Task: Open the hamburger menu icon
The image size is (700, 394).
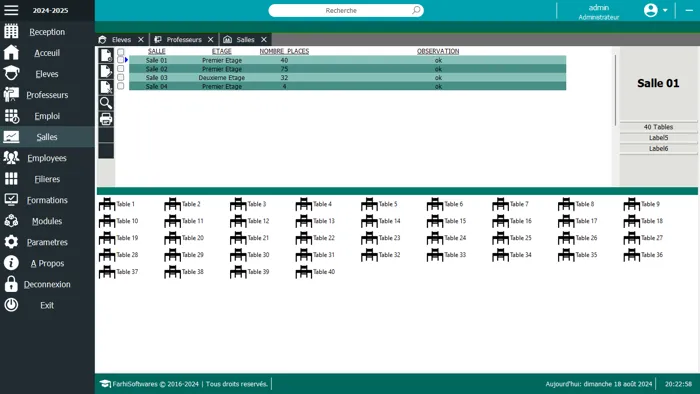Action: pyautogui.click(x=11, y=10)
